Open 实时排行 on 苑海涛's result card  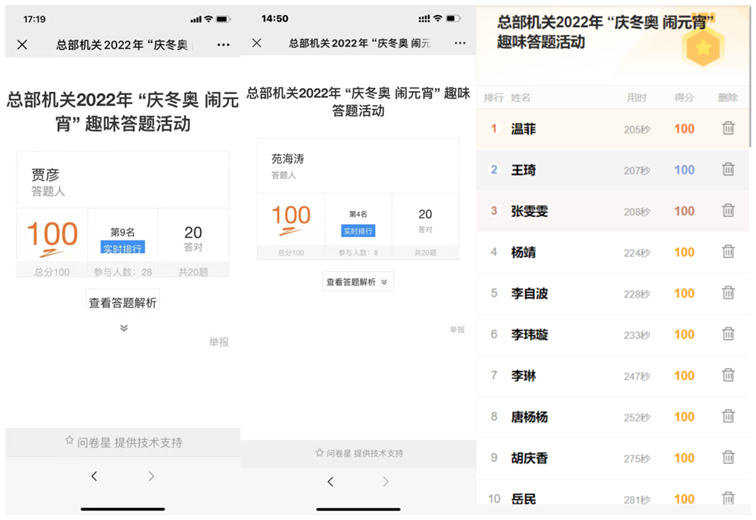357,229
